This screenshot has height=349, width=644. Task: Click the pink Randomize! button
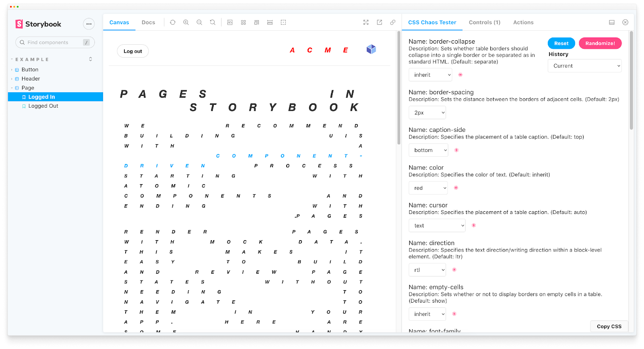600,43
